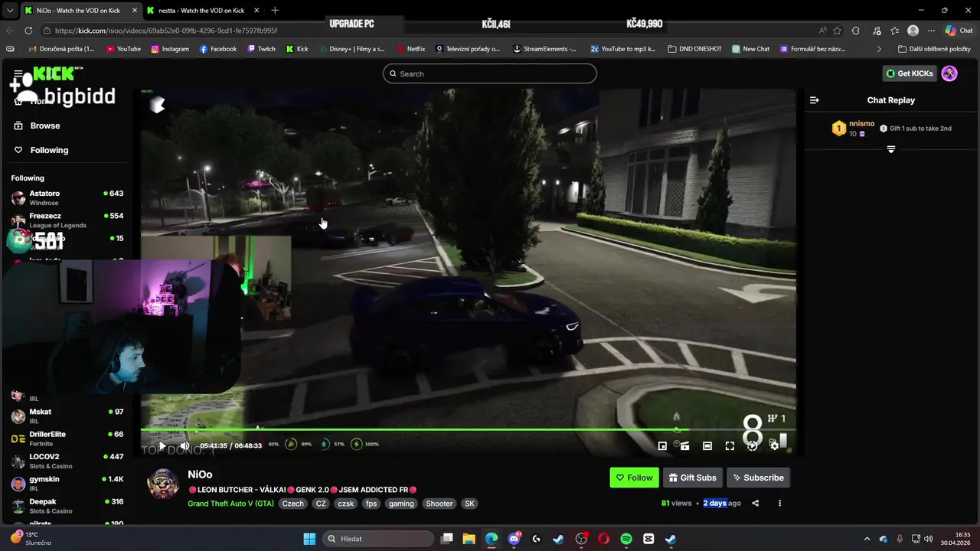Play the VOD video
This screenshot has width=980, height=551.
click(162, 445)
